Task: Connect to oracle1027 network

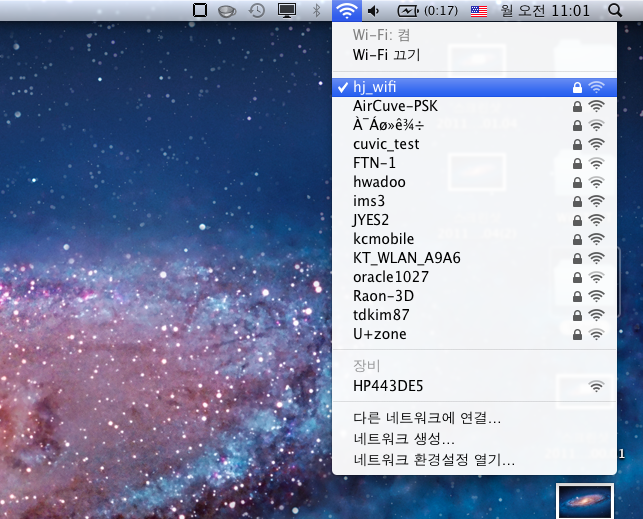Action: (474, 277)
